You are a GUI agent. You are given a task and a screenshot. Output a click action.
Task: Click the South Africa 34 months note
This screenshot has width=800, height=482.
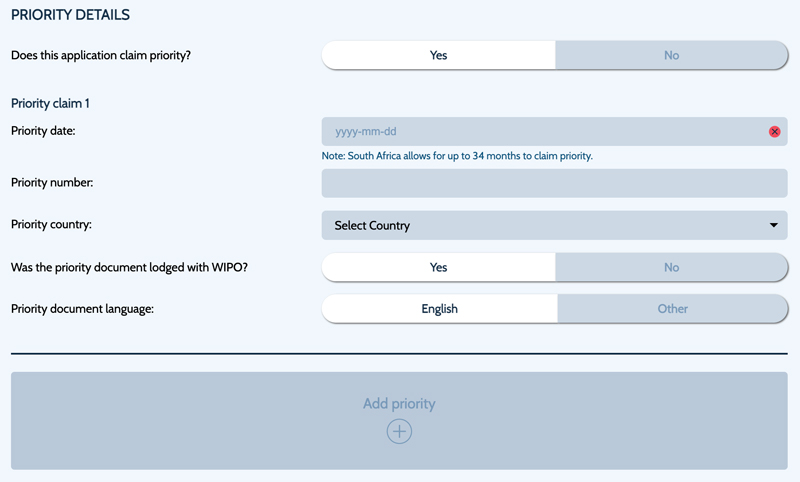[457, 156]
